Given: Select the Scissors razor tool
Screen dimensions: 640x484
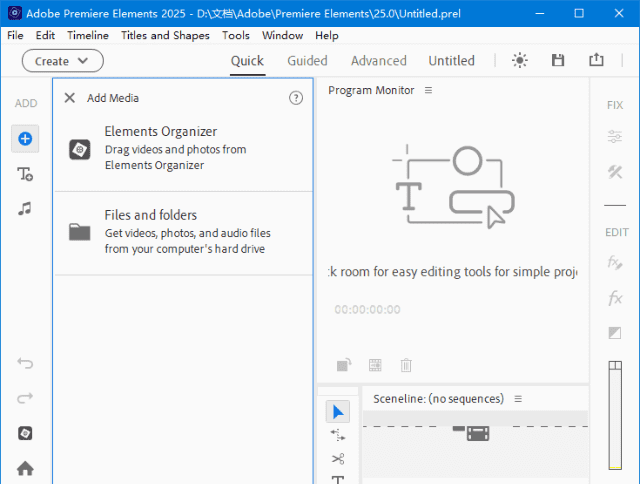Looking at the screenshot, I should [x=338, y=459].
